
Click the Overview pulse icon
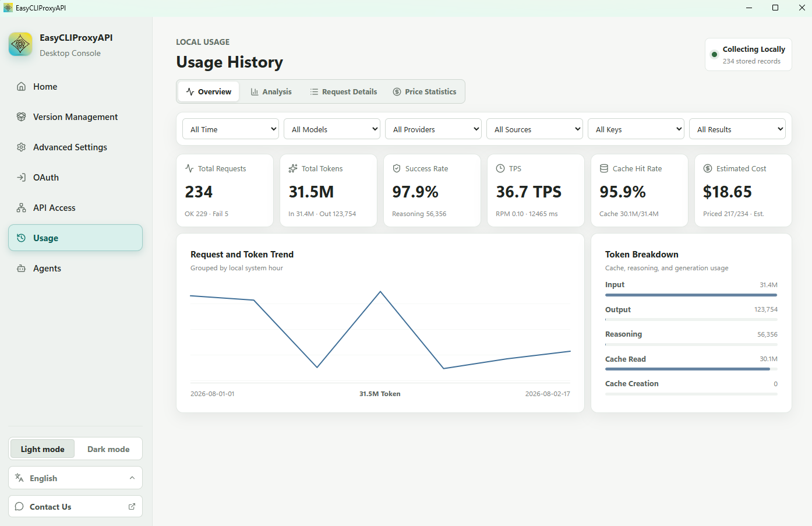(190, 91)
